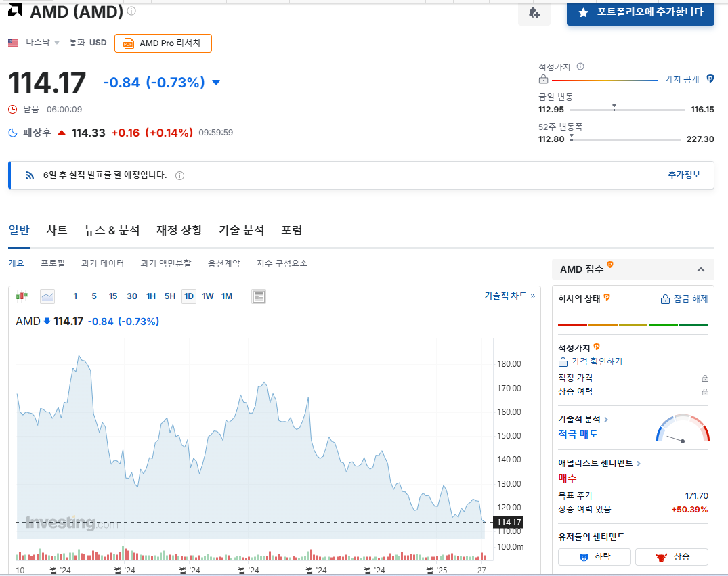Image resolution: width=728 pixels, height=576 pixels.
Task: Open 기술적 차트 above the chart
Action: 505,296
